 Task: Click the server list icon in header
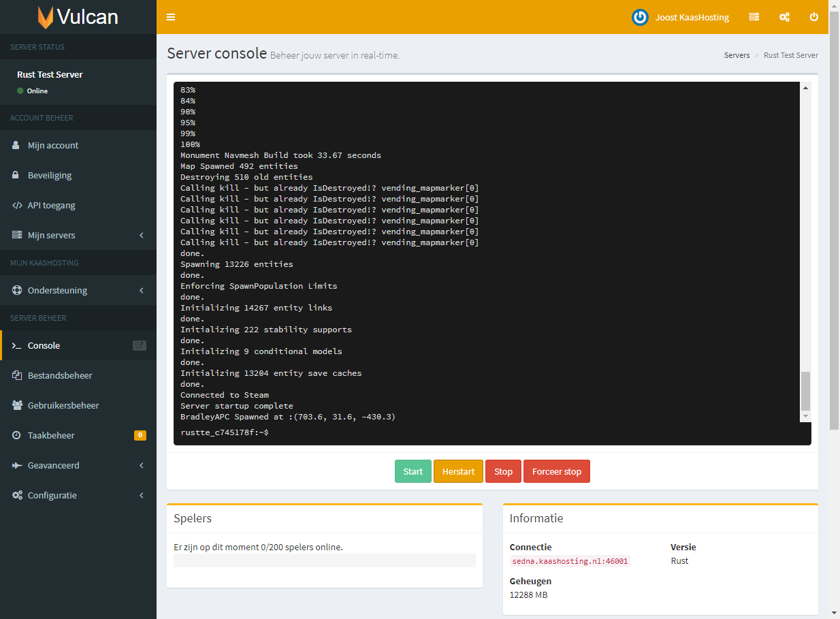[754, 17]
